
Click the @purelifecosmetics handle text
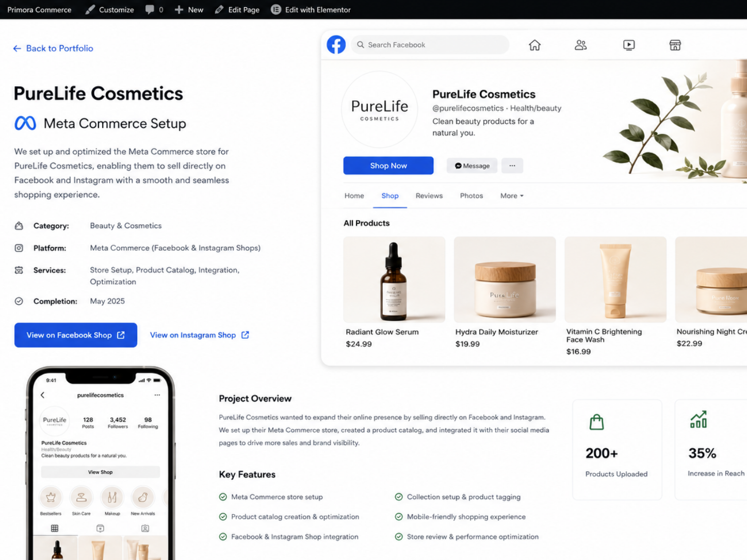tap(468, 108)
